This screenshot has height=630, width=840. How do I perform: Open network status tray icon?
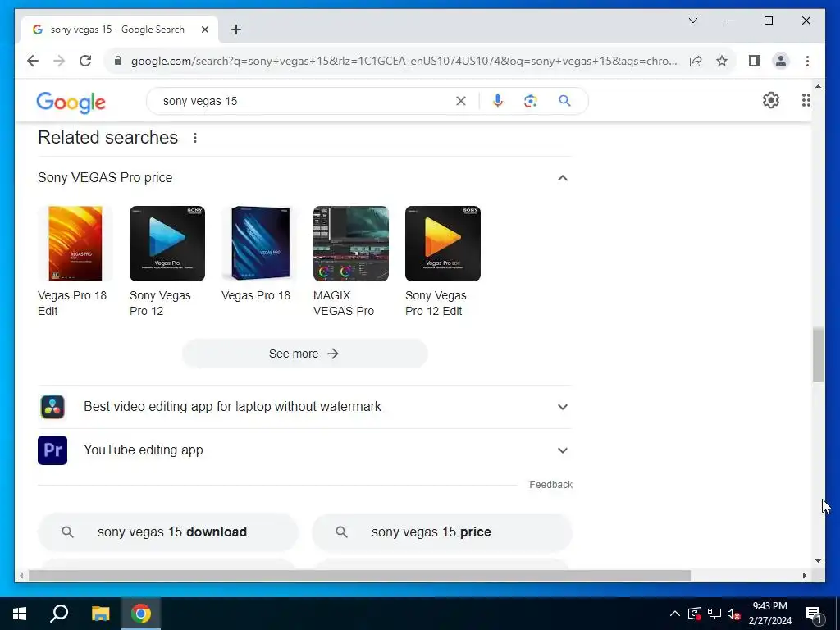coord(714,614)
